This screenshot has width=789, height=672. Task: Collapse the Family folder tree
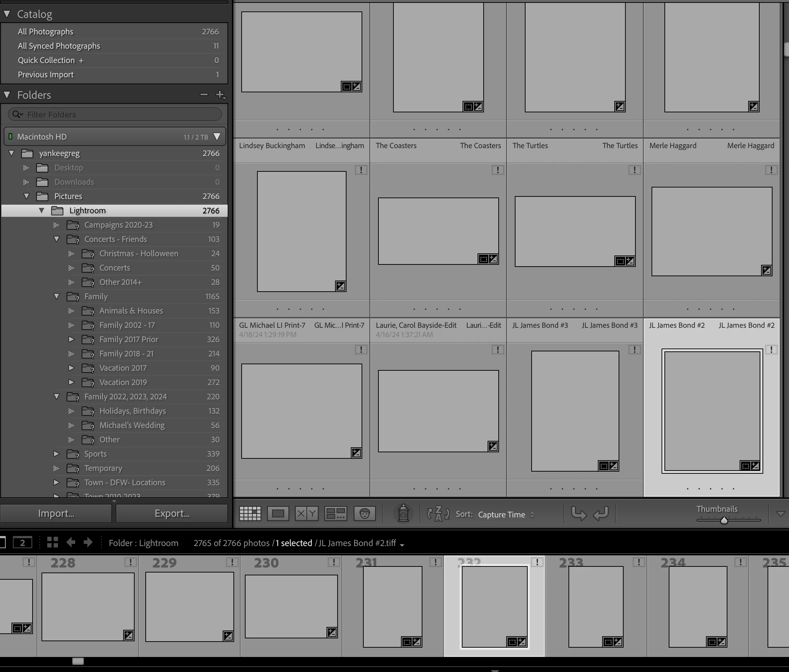(57, 296)
